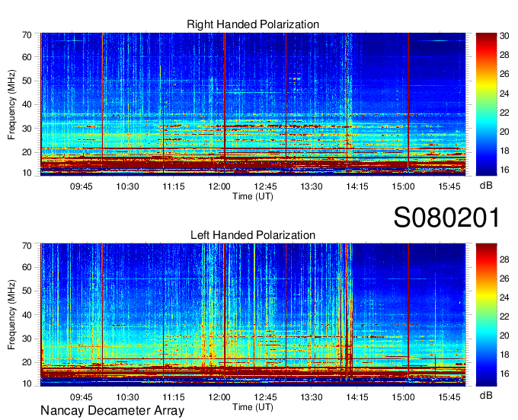
Task: Click the Left Handed Polarization color bar
Action: tap(486, 314)
